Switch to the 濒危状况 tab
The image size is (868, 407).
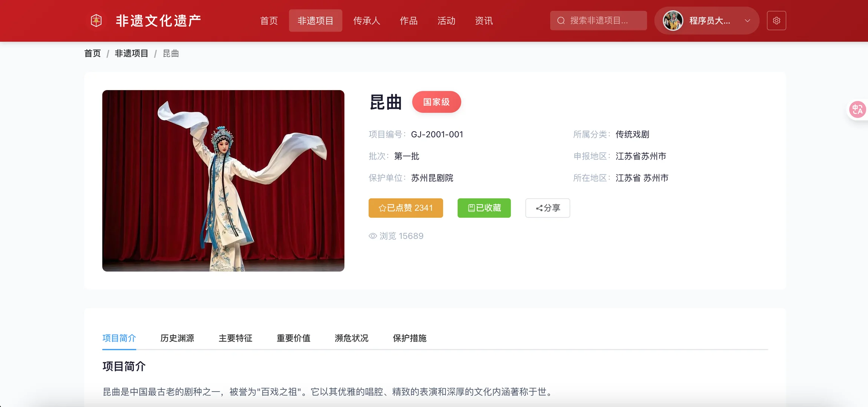[351, 338]
